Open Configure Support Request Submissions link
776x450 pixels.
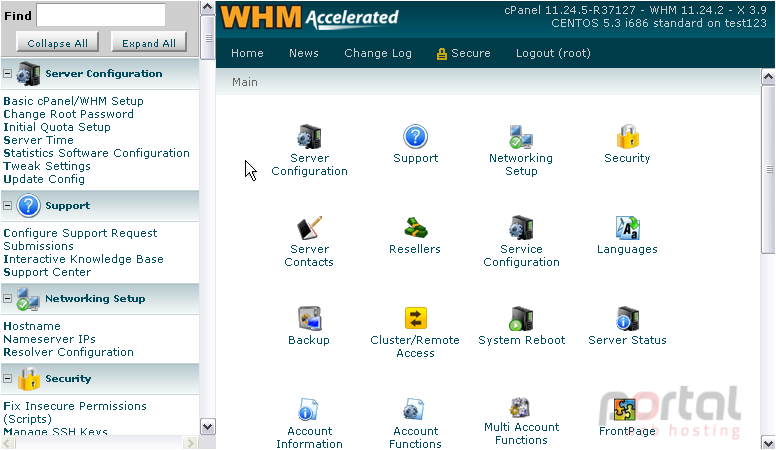tap(80, 240)
